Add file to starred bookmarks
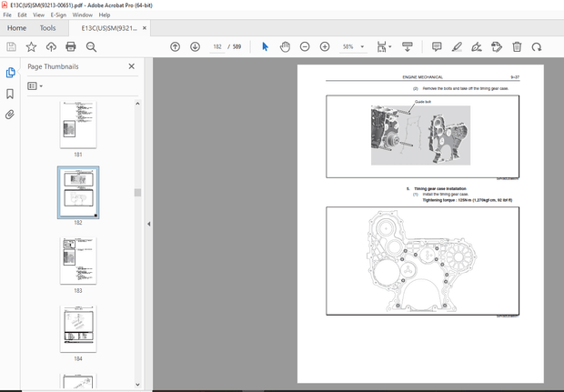 (31, 46)
